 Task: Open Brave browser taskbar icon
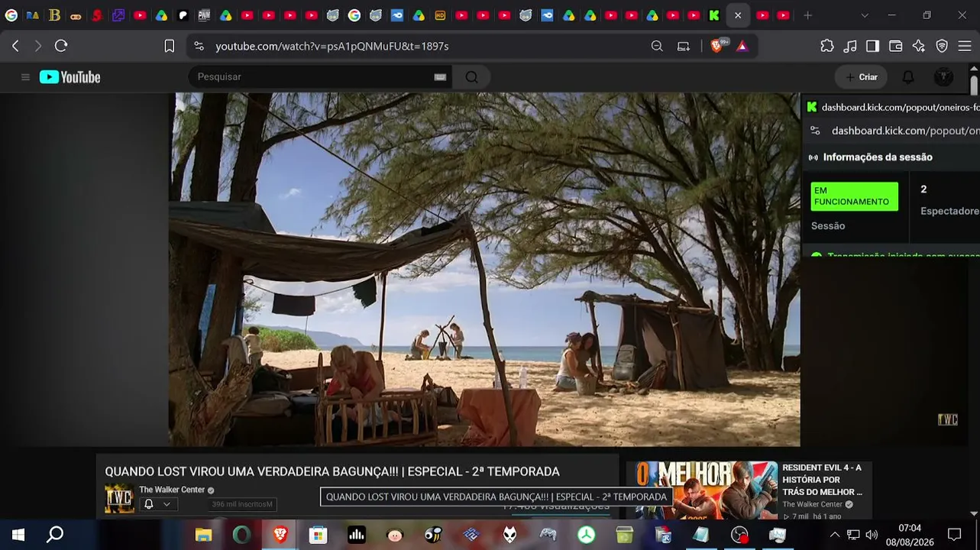pos(280,535)
